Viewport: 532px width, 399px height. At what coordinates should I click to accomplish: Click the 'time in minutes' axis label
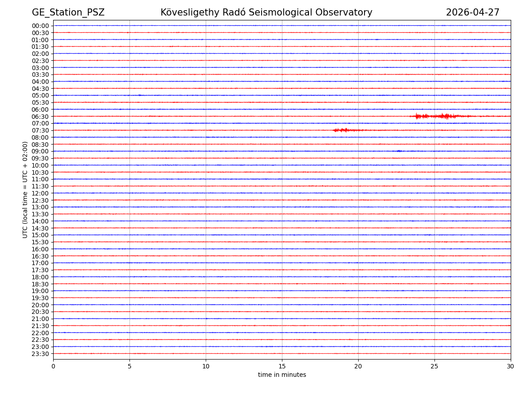point(282,375)
